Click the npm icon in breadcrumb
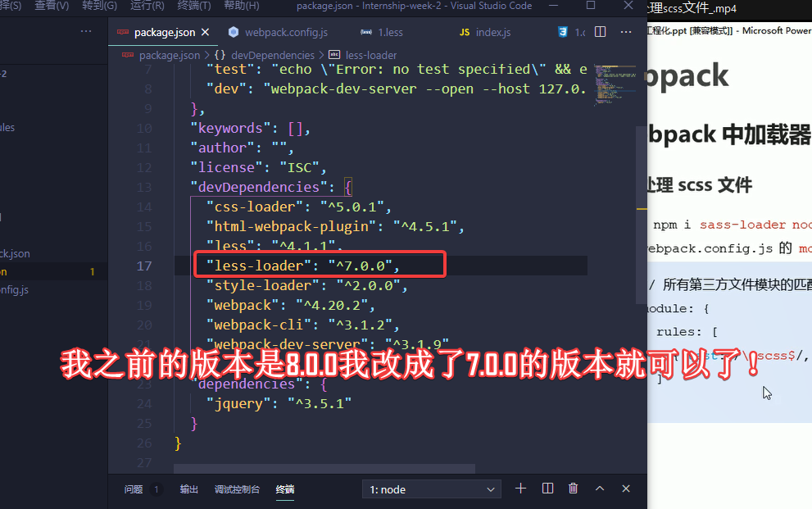This screenshot has width=812, height=509. click(127, 55)
